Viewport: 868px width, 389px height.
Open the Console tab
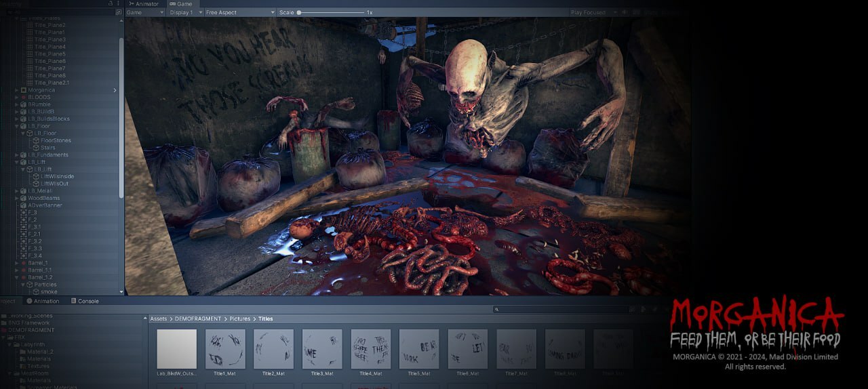pyautogui.click(x=84, y=301)
